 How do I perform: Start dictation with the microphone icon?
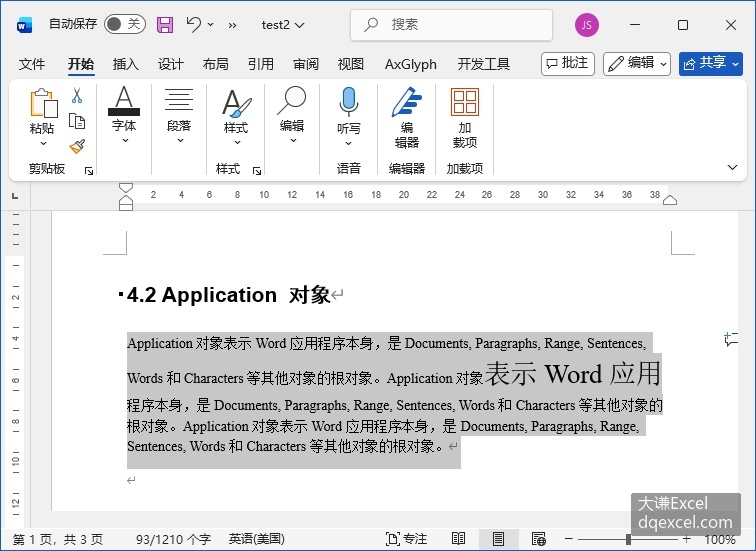point(348,102)
